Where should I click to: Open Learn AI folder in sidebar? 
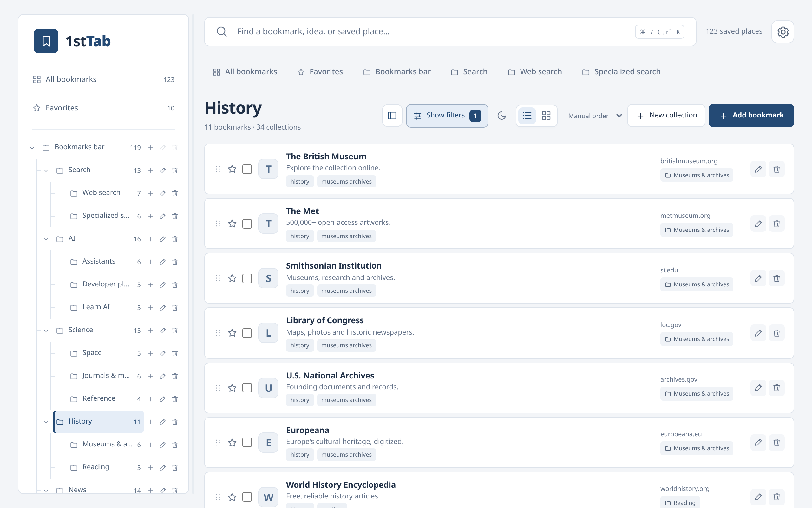coord(106,307)
